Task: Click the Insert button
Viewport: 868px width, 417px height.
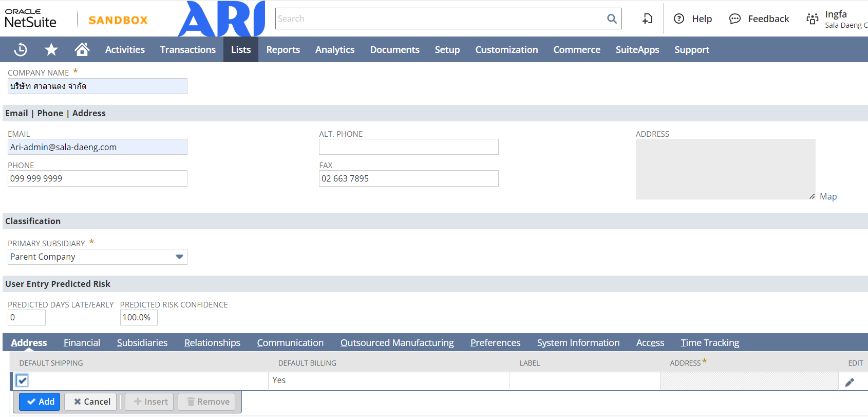Action: 149,402
